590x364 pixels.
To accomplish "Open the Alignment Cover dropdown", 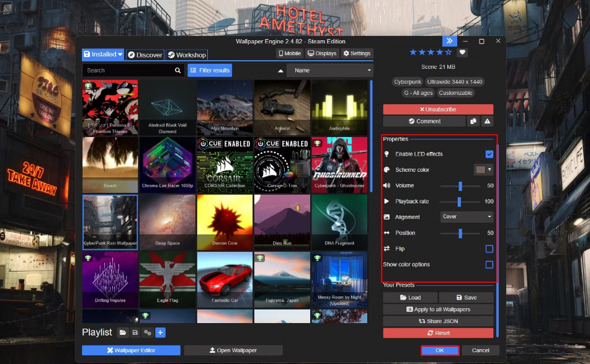I will [467, 216].
